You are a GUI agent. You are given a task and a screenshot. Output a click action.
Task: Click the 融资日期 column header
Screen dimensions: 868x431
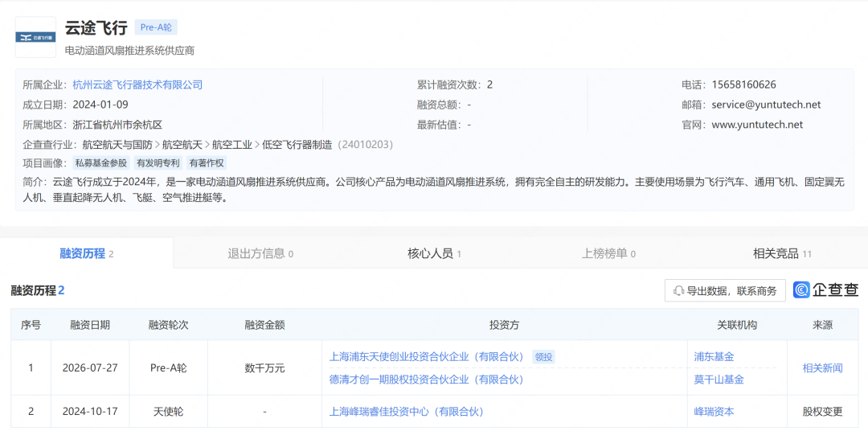(x=90, y=325)
